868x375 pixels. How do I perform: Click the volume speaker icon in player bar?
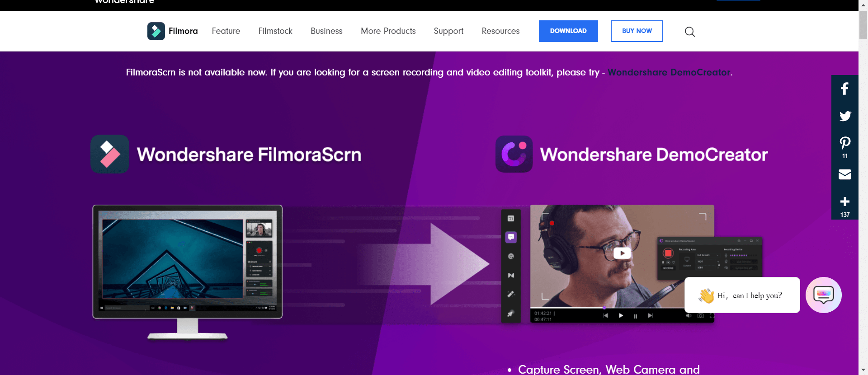[688, 316]
